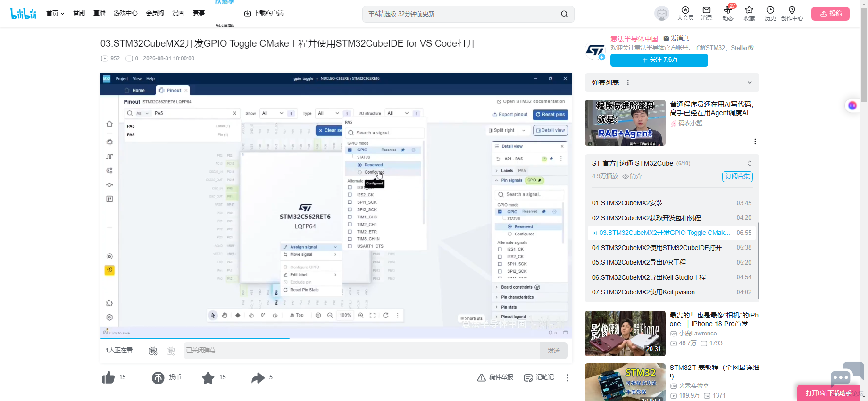View collection 简介 with eye icon
This screenshot has width=868, height=401.
click(632, 176)
